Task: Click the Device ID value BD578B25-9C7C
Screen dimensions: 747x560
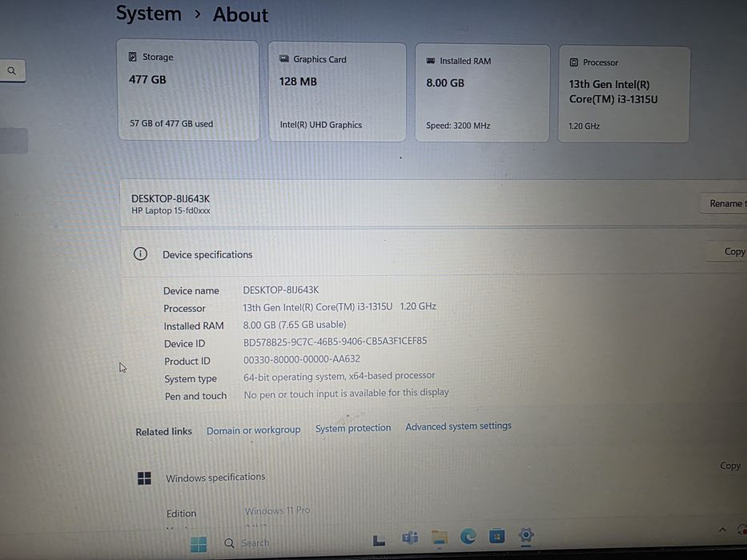Action: click(x=335, y=342)
